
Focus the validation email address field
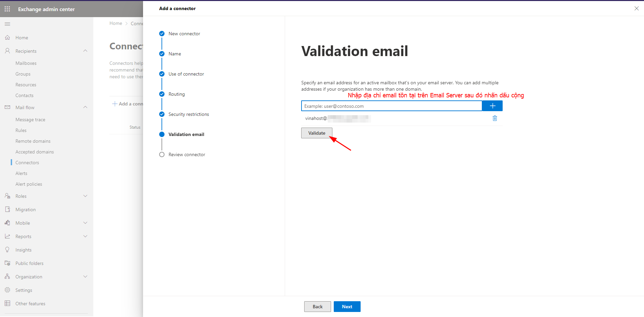pyautogui.click(x=392, y=106)
